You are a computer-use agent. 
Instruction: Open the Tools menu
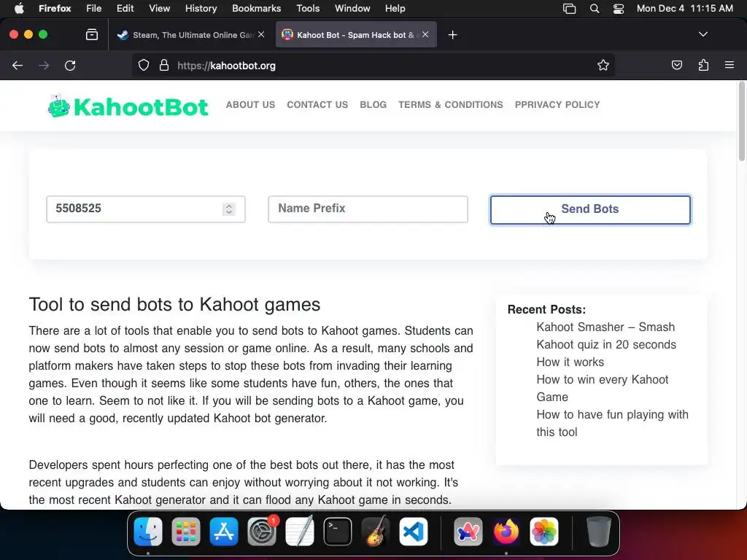pyautogui.click(x=308, y=8)
